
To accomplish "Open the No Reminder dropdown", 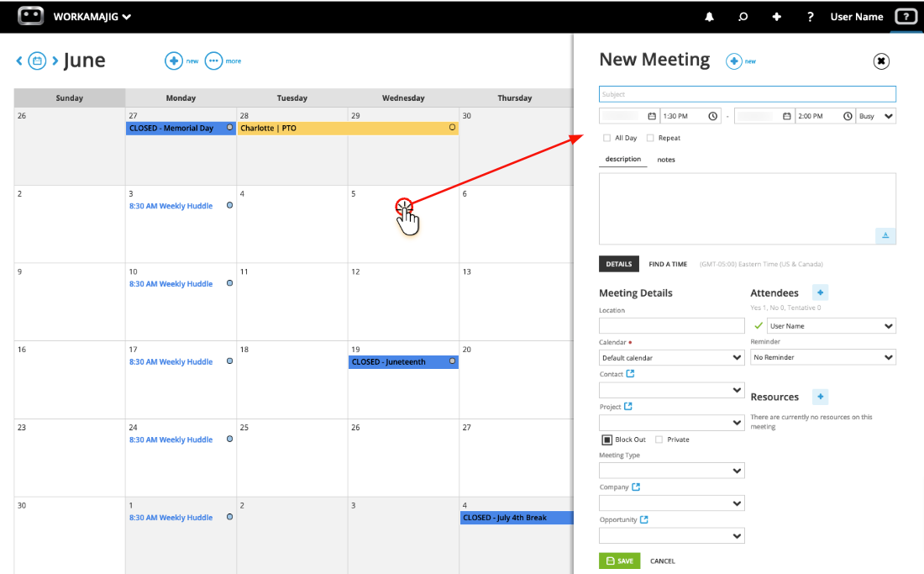I will point(822,357).
